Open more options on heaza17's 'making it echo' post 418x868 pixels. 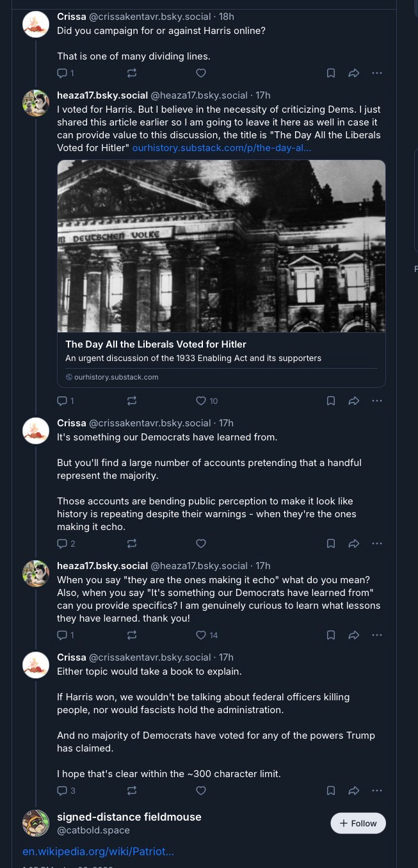377,635
